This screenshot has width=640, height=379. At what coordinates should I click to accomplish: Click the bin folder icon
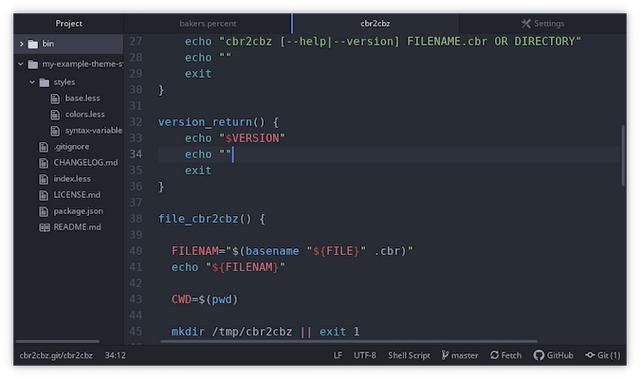33,44
